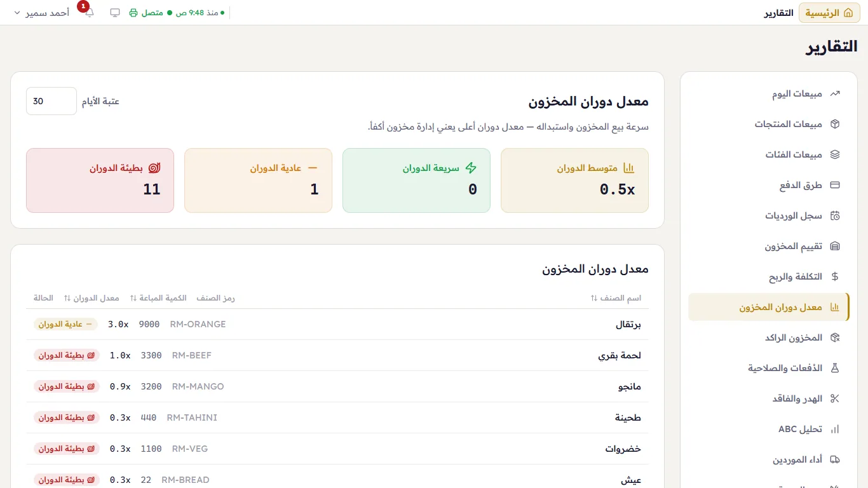Click the calendar icon for سجل الورديات
This screenshot has height=488, width=868.
[835, 216]
